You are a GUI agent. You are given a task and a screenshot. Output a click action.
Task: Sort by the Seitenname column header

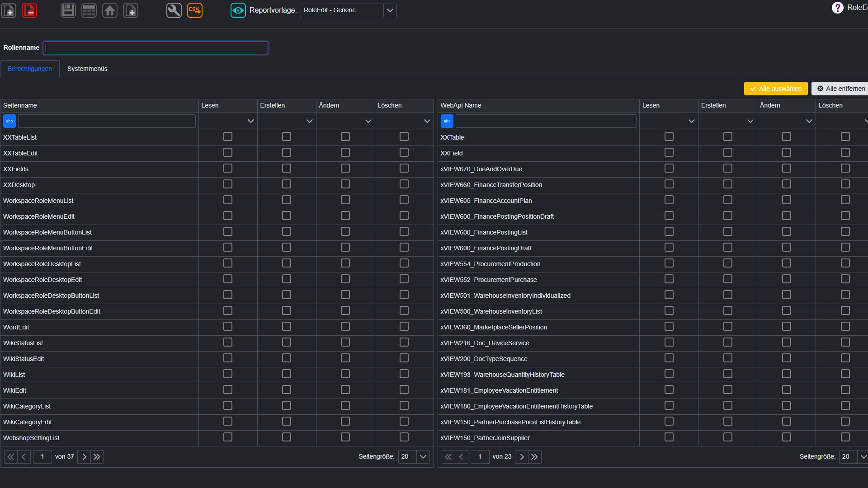tap(99, 105)
